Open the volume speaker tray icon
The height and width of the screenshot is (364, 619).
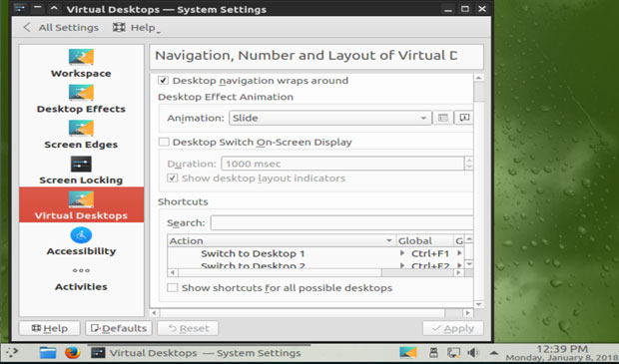(473, 352)
